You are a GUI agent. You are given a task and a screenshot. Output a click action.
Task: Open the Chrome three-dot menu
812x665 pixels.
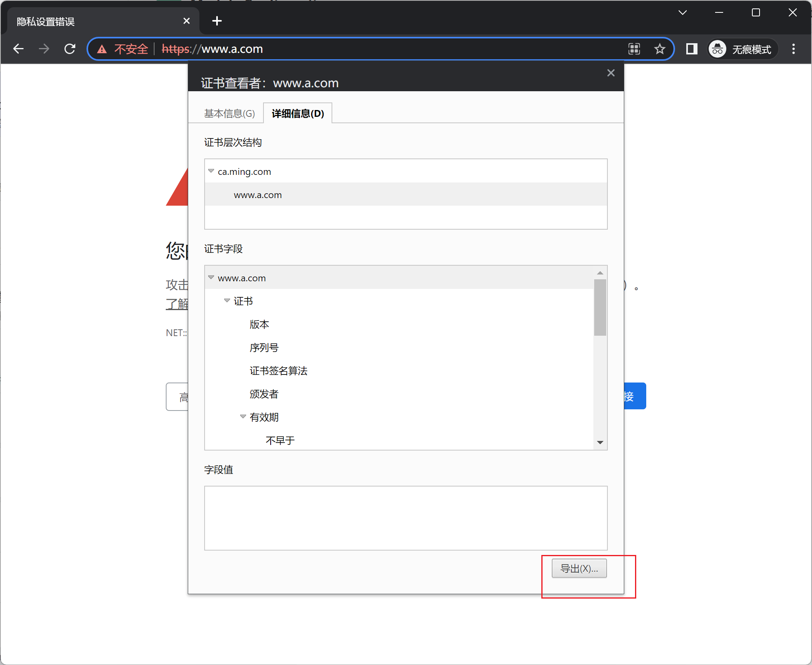point(793,49)
